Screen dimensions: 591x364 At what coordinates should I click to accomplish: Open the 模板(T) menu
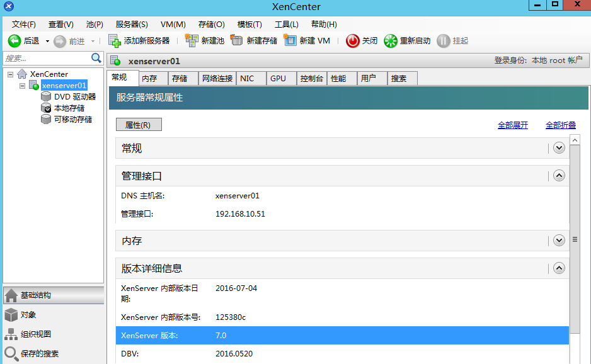(250, 25)
